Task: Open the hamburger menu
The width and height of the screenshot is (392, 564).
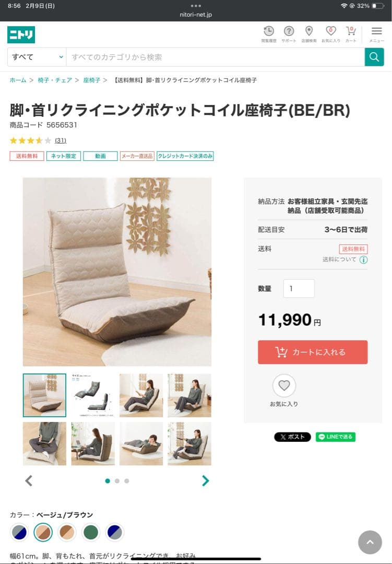Action: 376,31
